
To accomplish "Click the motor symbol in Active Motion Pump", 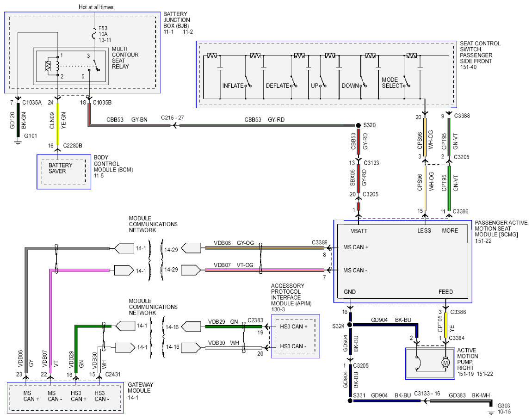I will tap(445, 363).
